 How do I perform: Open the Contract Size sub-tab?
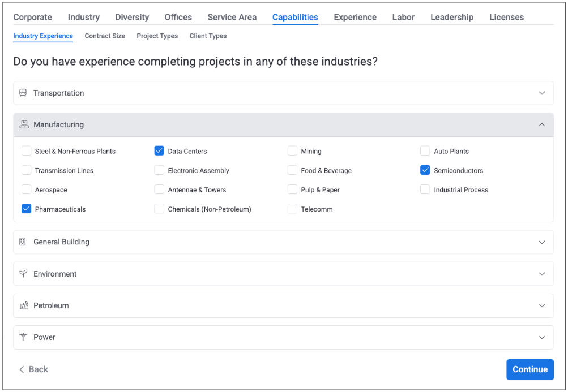click(x=105, y=36)
